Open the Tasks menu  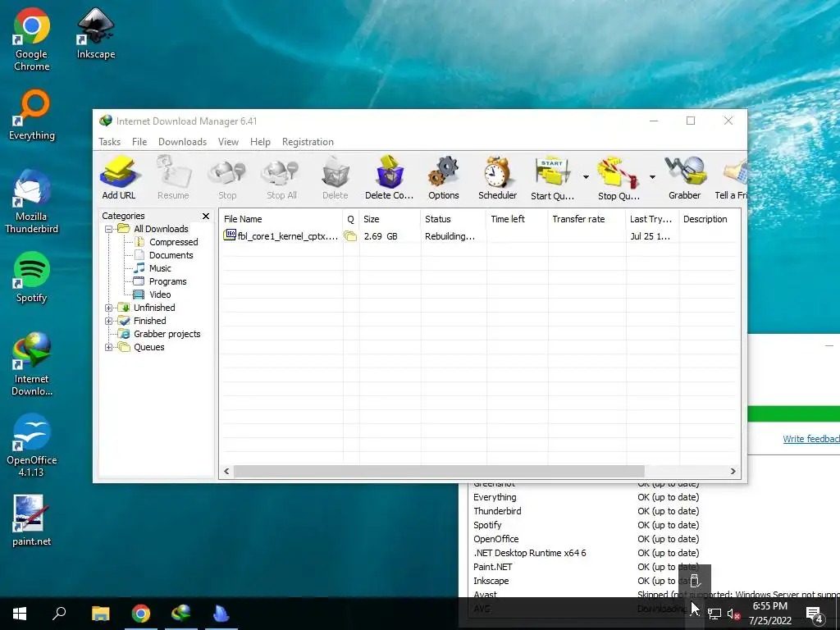pyautogui.click(x=109, y=142)
